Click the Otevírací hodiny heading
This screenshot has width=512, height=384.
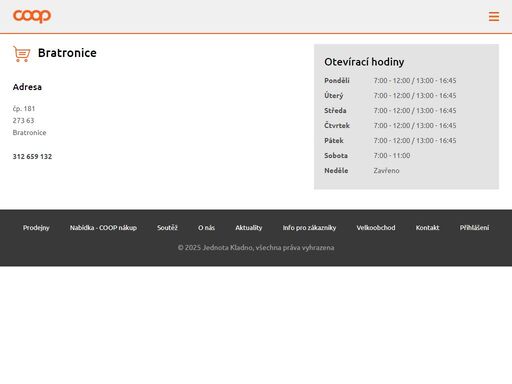(x=364, y=62)
